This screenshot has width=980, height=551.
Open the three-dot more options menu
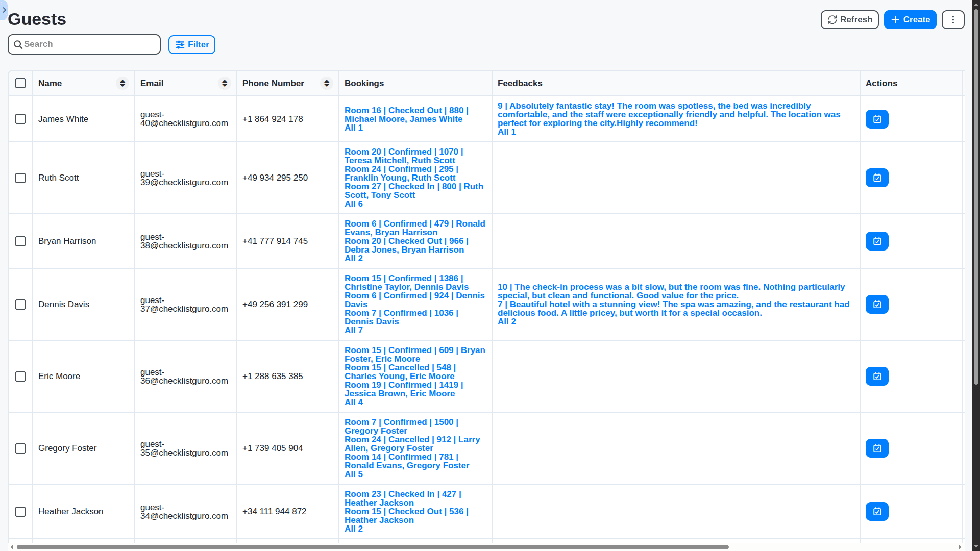(x=953, y=20)
